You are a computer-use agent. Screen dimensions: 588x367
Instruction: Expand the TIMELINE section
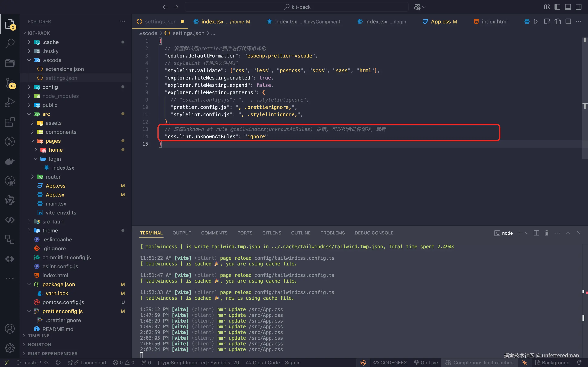point(38,335)
